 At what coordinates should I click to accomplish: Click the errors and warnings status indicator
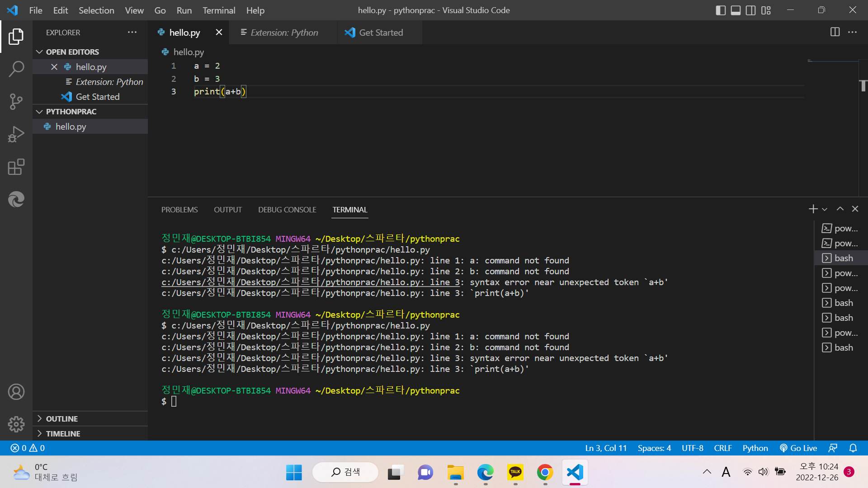point(28,448)
